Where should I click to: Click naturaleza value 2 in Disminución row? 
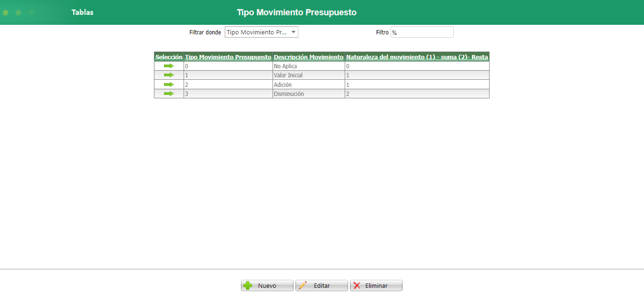tap(417, 94)
